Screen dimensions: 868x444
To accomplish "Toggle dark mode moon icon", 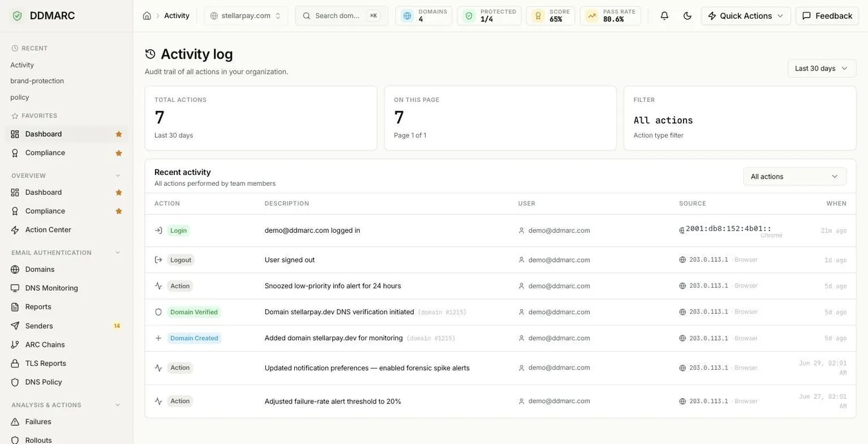I will click(687, 16).
